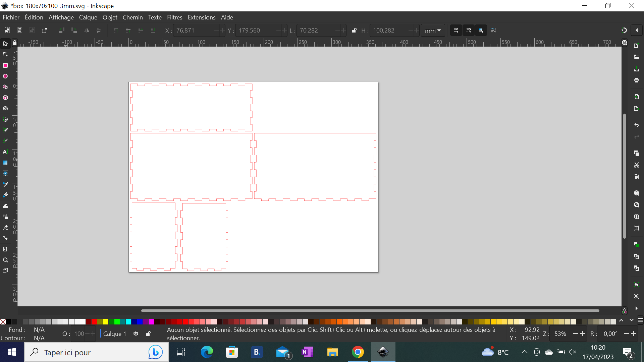The image size is (644, 362).
Task: Select the Pen Bezier tool
Action: [5, 119]
